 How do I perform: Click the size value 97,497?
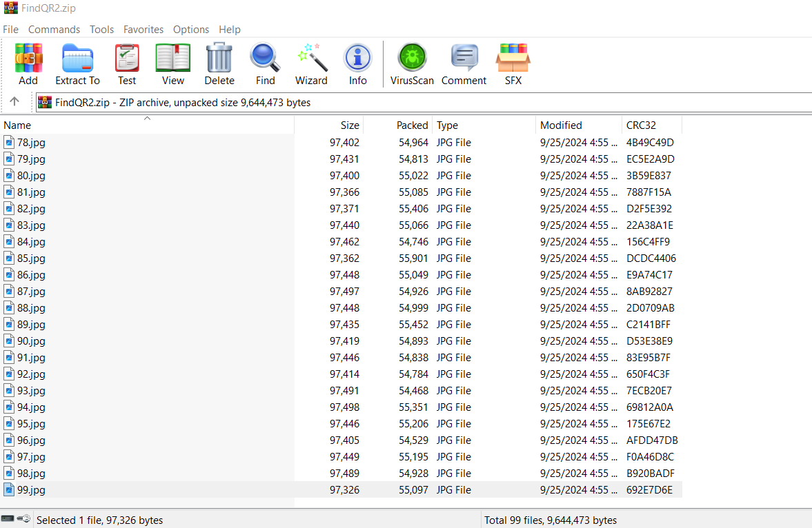(x=344, y=292)
